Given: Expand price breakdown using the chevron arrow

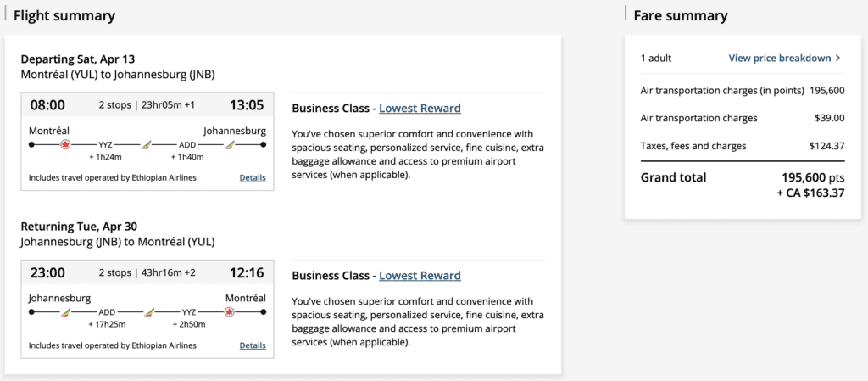Looking at the screenshot, I should coord(837,59).
